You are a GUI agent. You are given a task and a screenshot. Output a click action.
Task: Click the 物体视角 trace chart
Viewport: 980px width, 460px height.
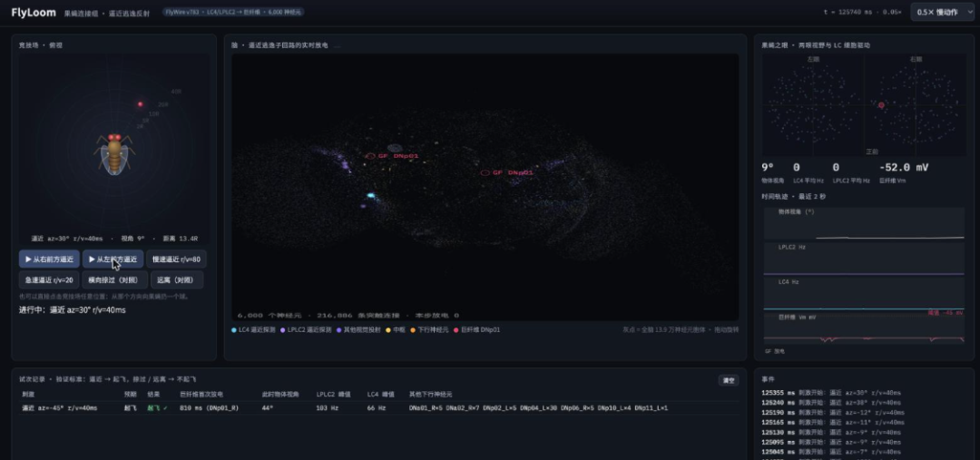pos(864,224)
